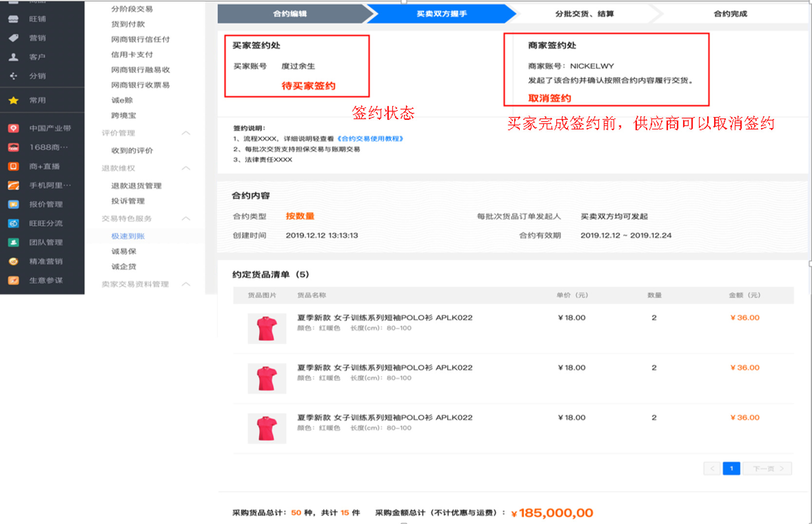
Task: Open 退款退货管理 in the side menu
Action: 136,186
